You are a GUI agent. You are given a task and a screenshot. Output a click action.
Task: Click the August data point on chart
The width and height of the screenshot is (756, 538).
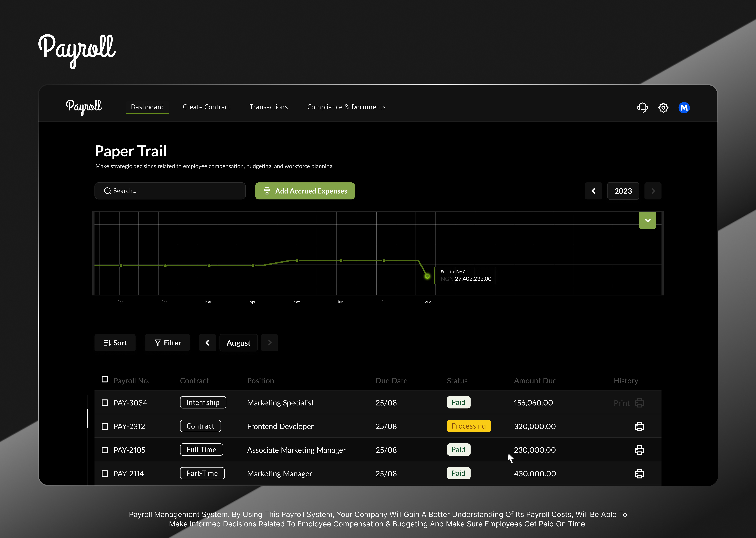point(427,276)
